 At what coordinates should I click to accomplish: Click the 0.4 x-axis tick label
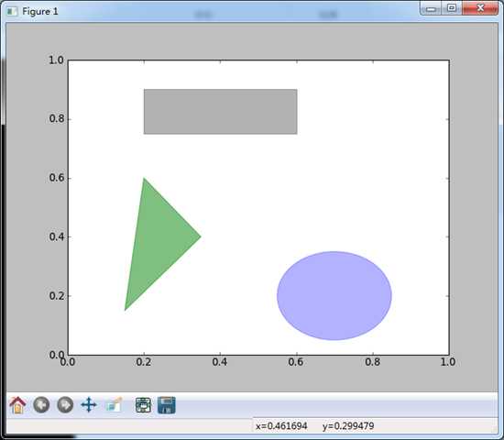click(220, 362)
